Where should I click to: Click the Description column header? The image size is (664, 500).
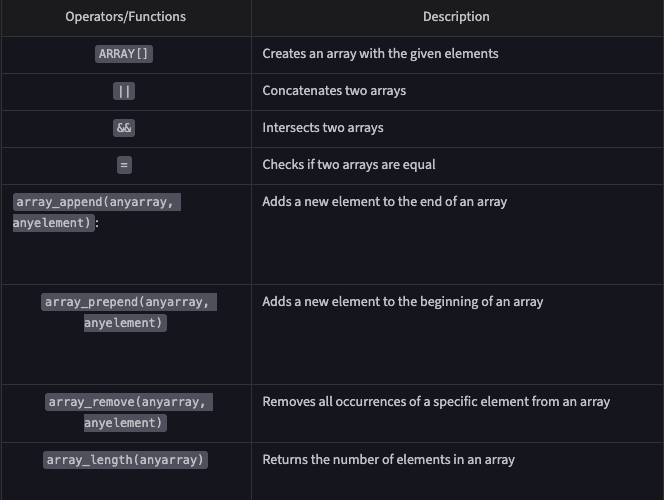coord(456,17)
